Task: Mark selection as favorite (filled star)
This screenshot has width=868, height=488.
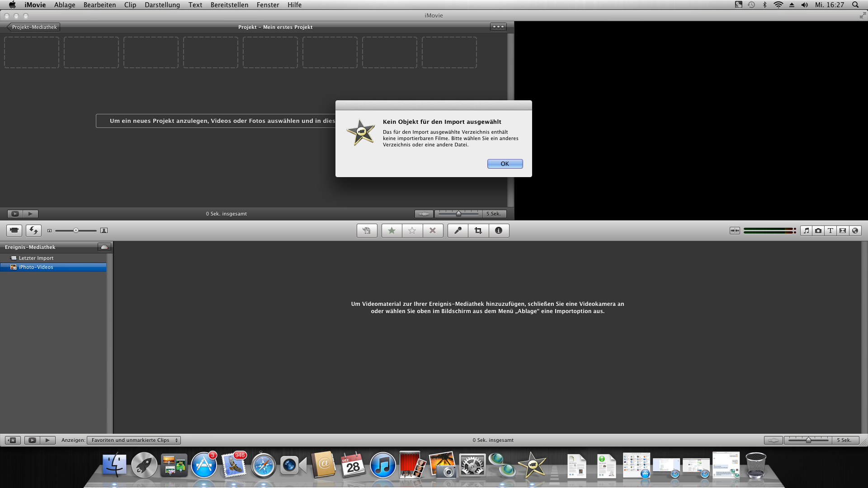Action: click(392, 230)
